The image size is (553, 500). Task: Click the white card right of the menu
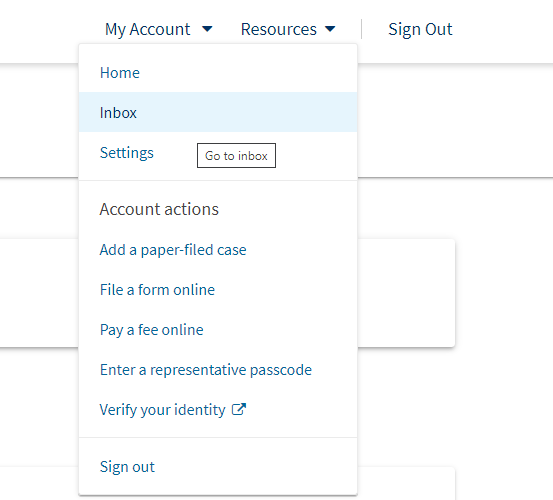point(406,293)
